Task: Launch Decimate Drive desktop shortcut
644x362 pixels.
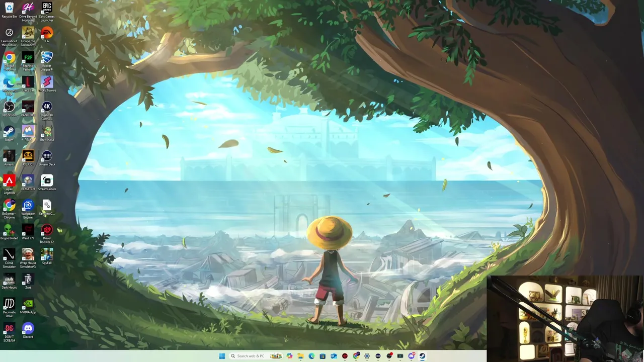Action: (x=9, y=307)
